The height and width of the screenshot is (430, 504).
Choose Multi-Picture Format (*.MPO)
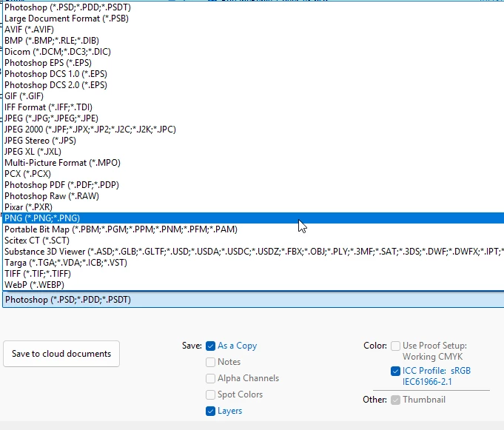(253, 163)
